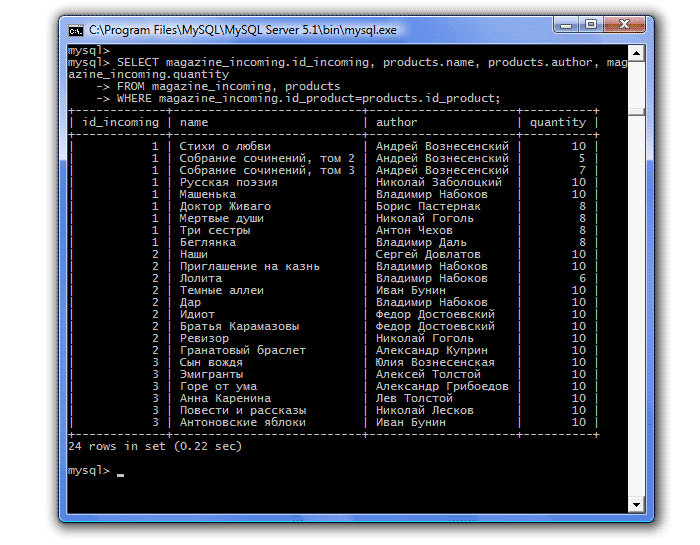Open the console system menu icon

(76, 31)
